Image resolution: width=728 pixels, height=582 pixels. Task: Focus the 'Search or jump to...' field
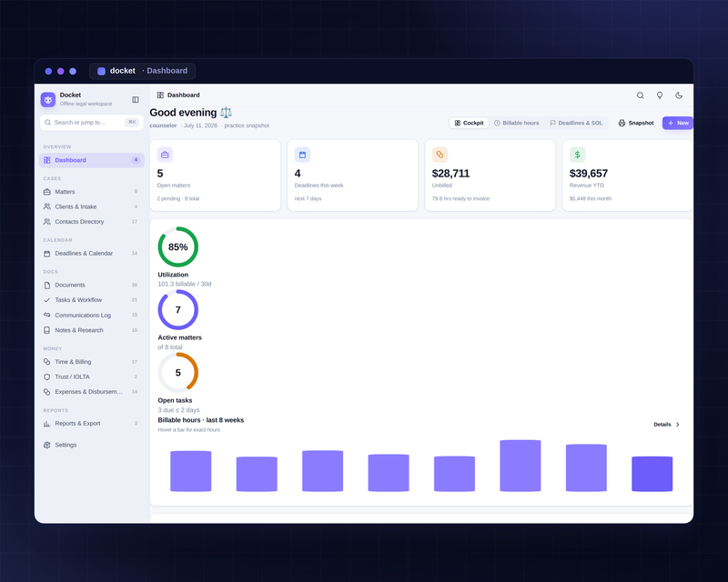coord(92,123)
